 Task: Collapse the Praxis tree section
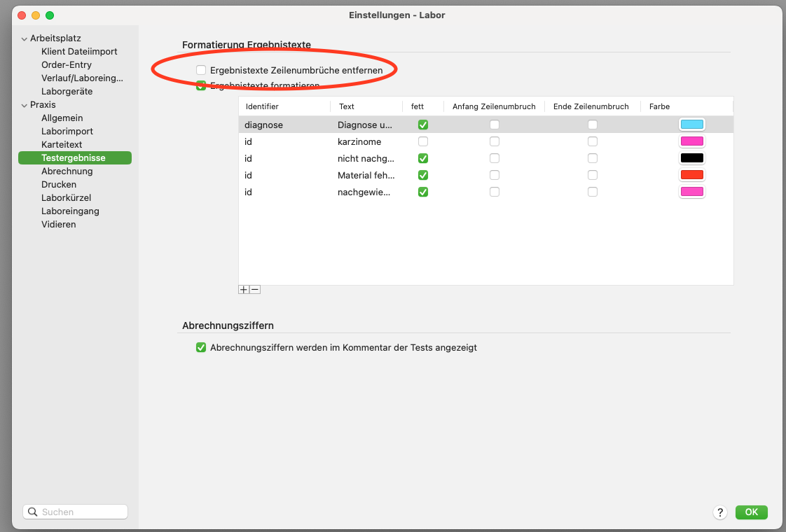click(x=24, y=105)
